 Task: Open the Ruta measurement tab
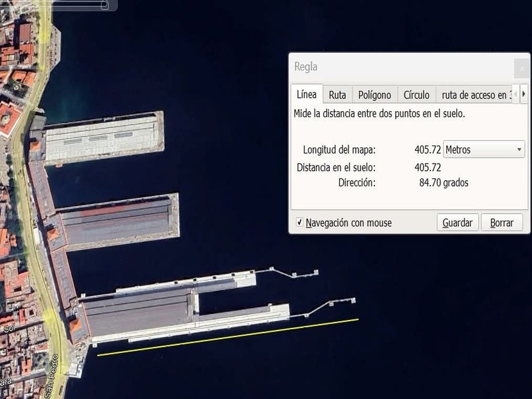[x=337, y=95]
